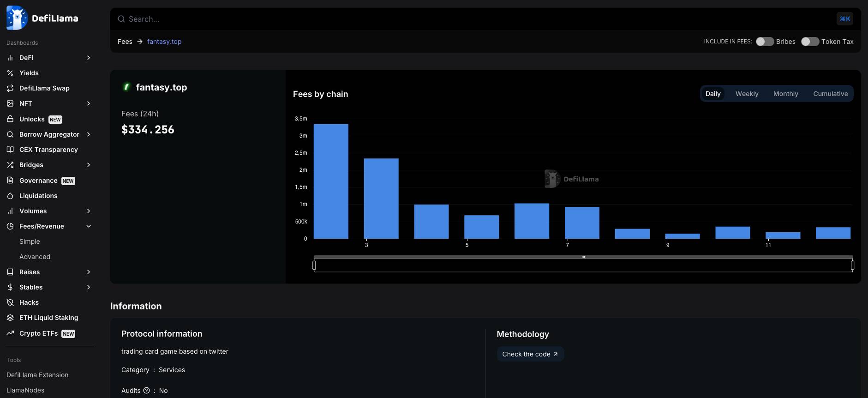Click the Services category value

[172, 370]
